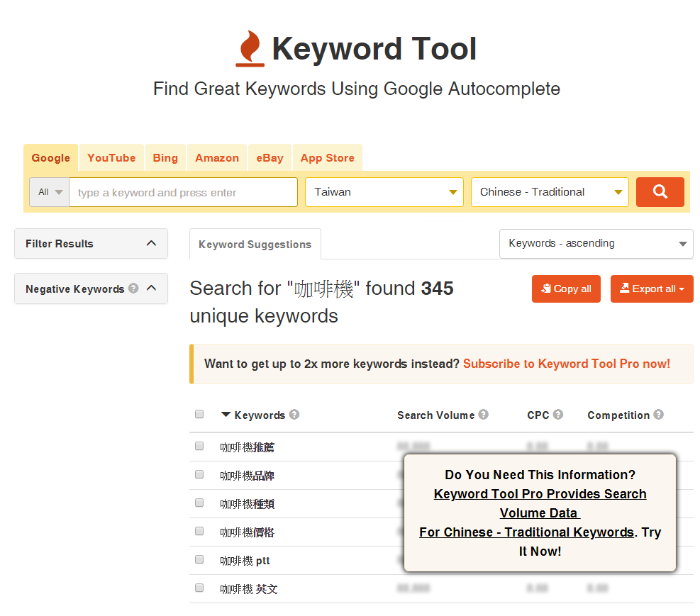This screenshot has width=700, height=616.
Task: Switch to the Google tab
Action: 51,158
